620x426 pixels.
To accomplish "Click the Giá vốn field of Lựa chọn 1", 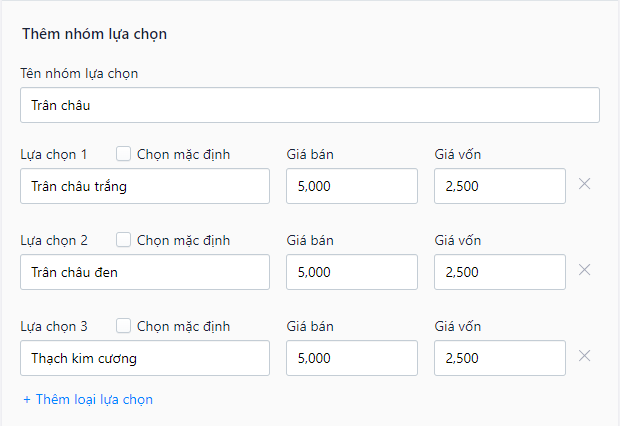I will (500, 186).
